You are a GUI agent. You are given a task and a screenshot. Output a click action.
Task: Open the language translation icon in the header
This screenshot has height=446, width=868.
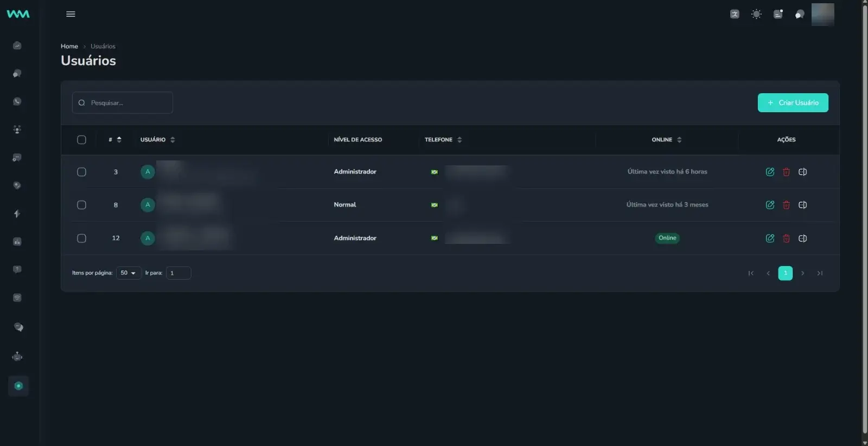click(735, 14)
